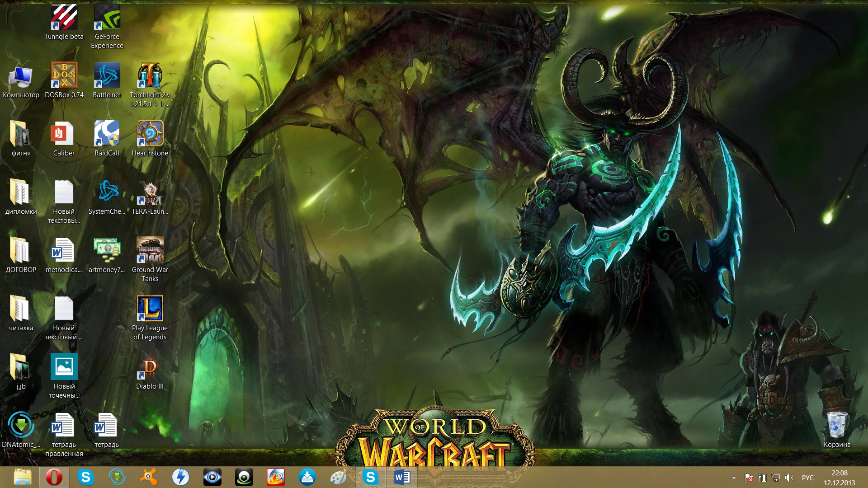868x488 pixels.
Task: Open Paint from the taskbar palette icon
Action: pos(339,477)
